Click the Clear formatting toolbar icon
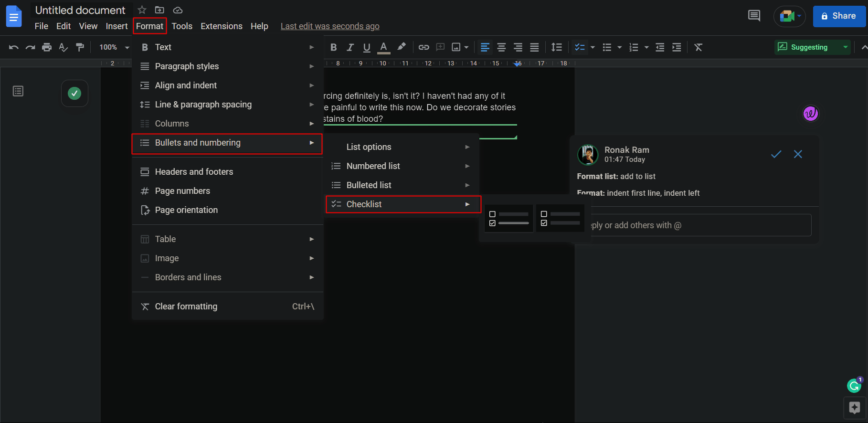The image size is (868, 423). 699,47
